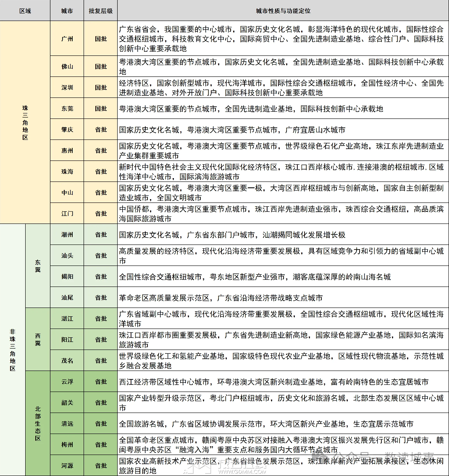Select the 西翼 subregion cell
The width and height of the screenshot is (449, 476).
[37, 339]
